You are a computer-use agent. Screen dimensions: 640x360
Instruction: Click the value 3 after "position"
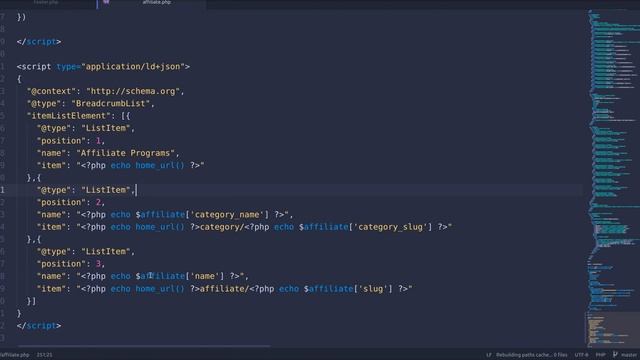pos(98,264)
